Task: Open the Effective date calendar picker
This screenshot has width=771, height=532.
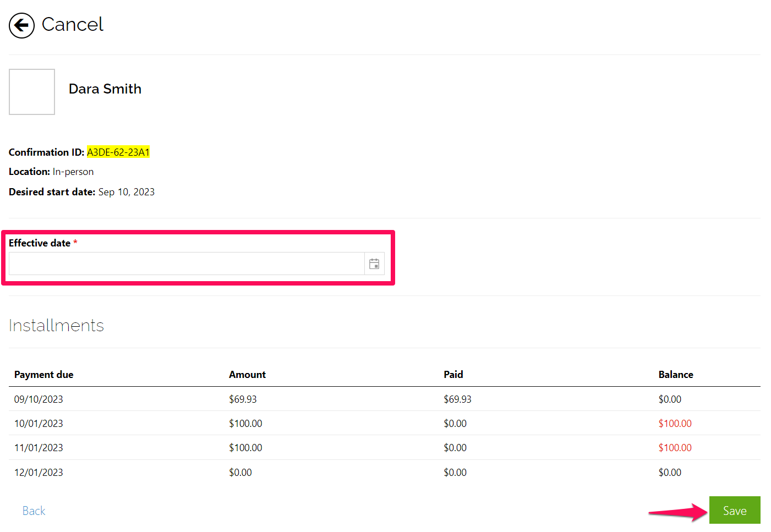Action: pyautogui.click(x=374, y=264)
